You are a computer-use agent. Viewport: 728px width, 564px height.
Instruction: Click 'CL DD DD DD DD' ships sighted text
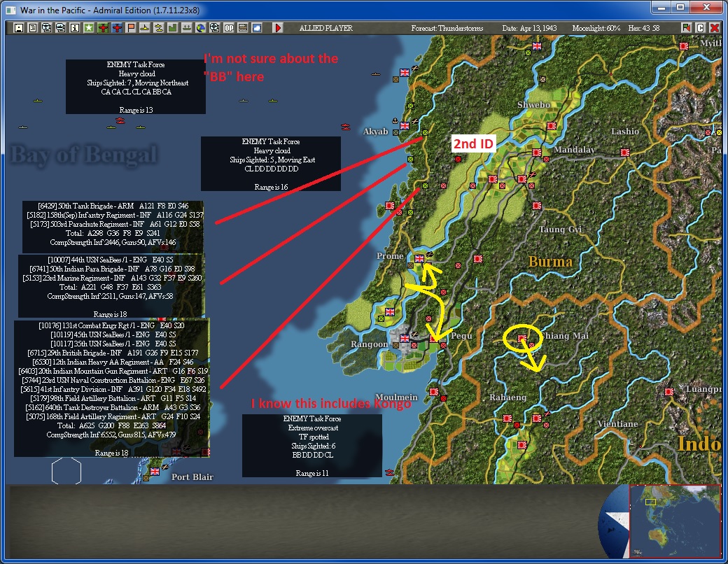tap(271, 169)
